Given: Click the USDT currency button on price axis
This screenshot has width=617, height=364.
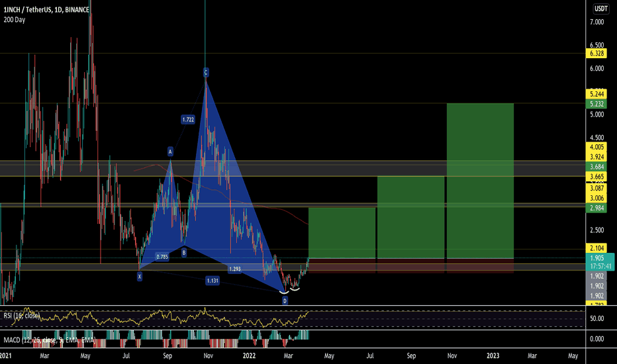Looking at the screenshot, I should tap(601, 9).
